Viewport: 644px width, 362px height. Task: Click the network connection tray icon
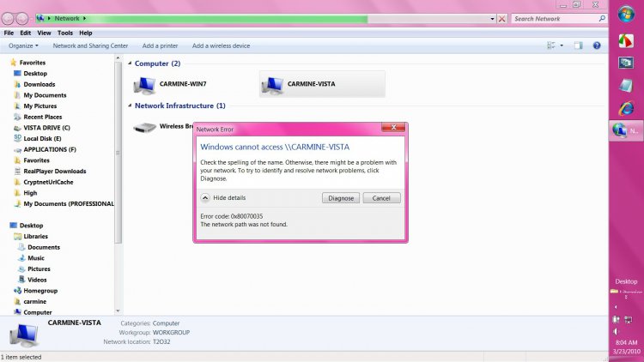[x=629, y=319]
